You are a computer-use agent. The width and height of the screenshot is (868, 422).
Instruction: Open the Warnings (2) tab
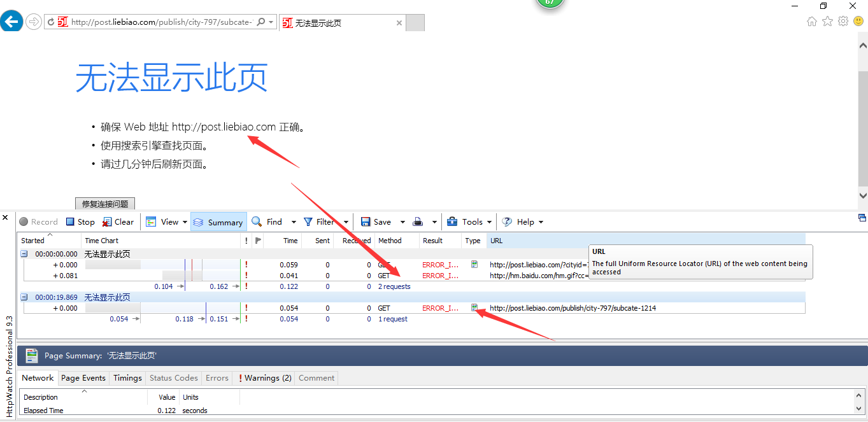(265, 378)
